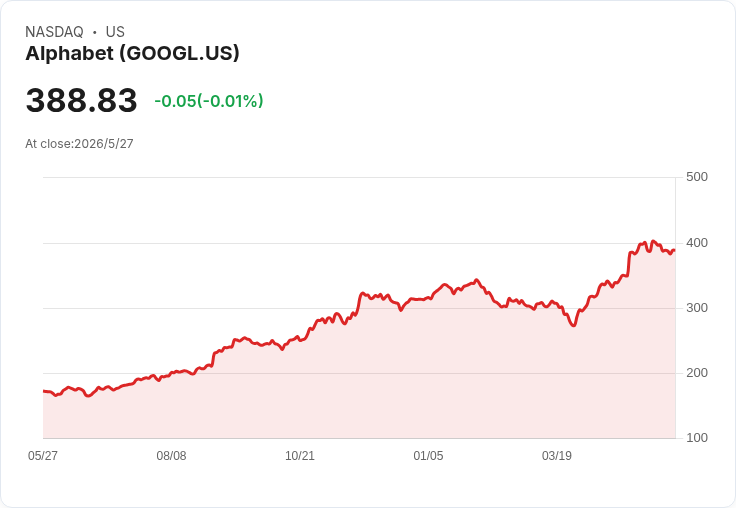The width and height of the screenshot is (736, 508).
Task: Click the 01/05 date axis label
Action: pos(428,456)
